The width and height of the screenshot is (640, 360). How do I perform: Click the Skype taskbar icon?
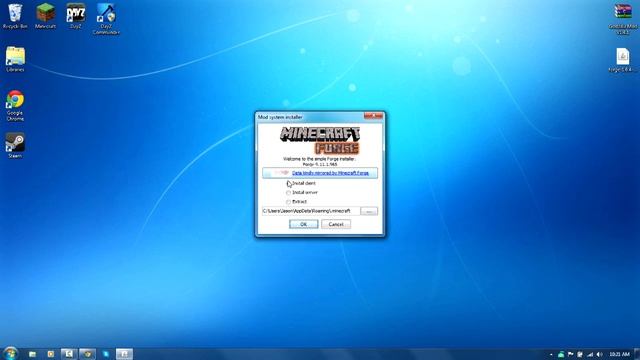point(106,354)
